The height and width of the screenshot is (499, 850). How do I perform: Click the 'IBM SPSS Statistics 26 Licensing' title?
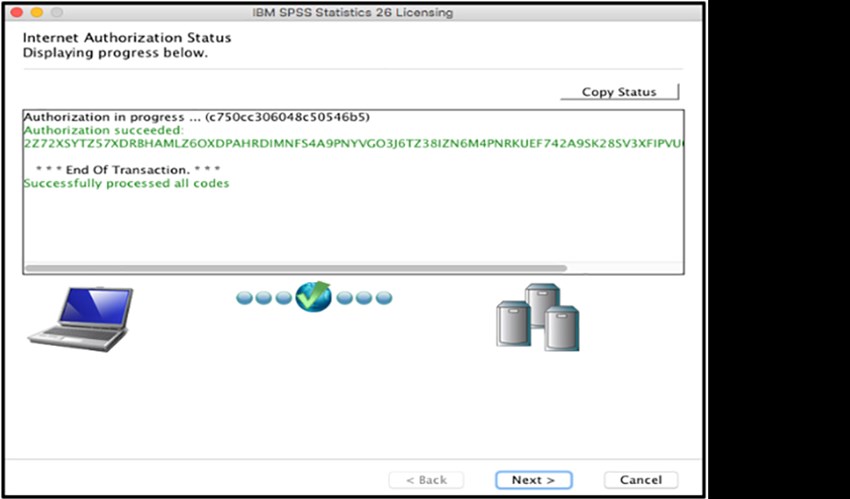(352, 12)
